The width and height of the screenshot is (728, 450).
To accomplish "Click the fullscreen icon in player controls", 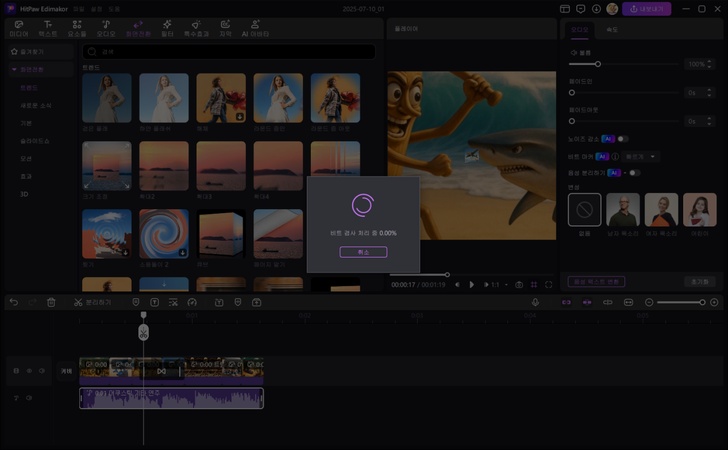I will 549,285.
